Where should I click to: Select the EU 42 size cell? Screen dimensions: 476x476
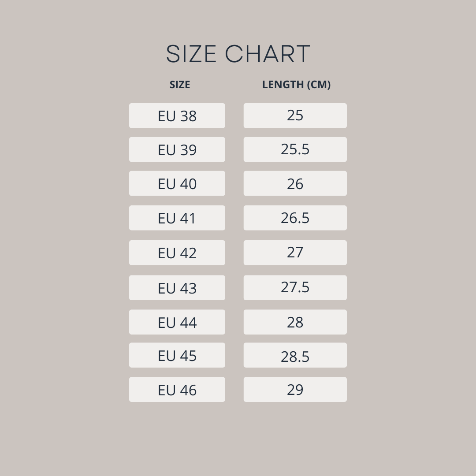(x=177, y=253)
